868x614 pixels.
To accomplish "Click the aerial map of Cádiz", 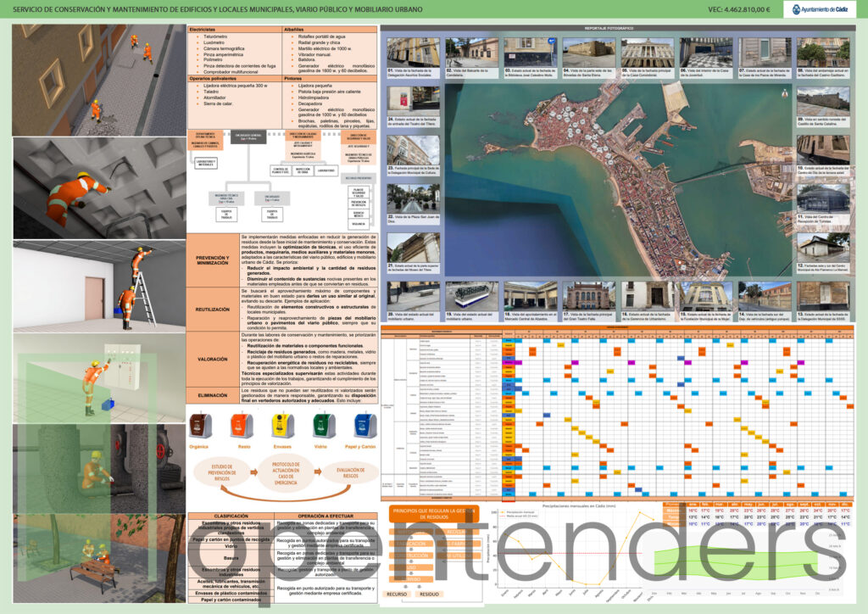I will pos(618,180).
